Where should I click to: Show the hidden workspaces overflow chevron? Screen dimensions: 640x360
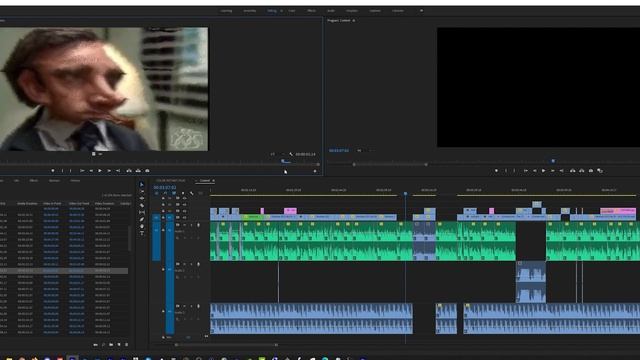click(x=421, y=11)
